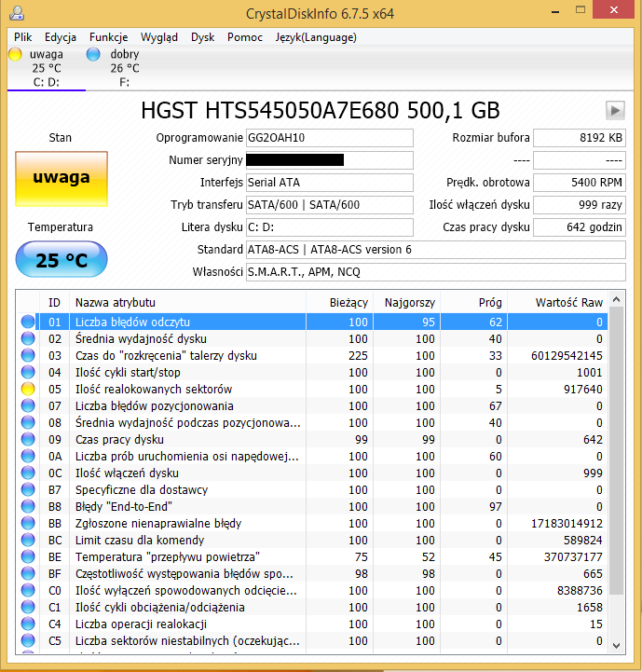642x672 pixels.
Task: Click the scroll down arrow of attribute list
Action: coord(616,645)
